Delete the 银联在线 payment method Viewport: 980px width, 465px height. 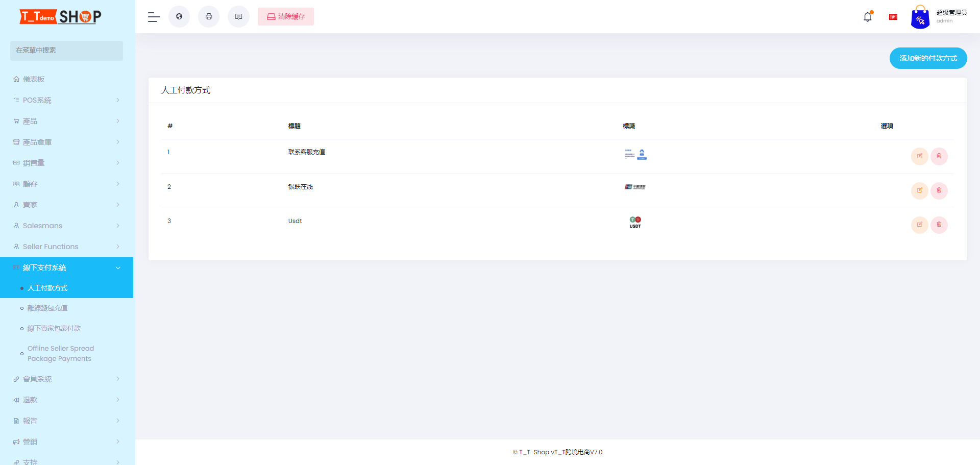click(939, 190)
